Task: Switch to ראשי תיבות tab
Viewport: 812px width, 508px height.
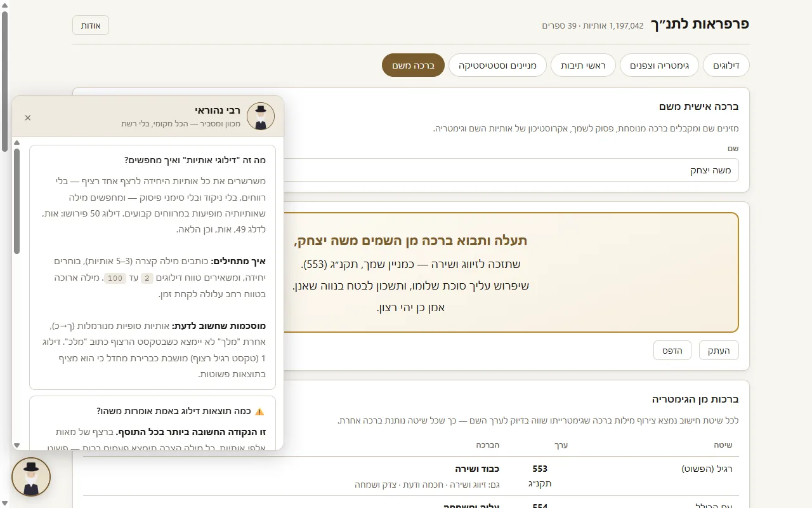Action: pyautogui.click(x=583, y=65)
